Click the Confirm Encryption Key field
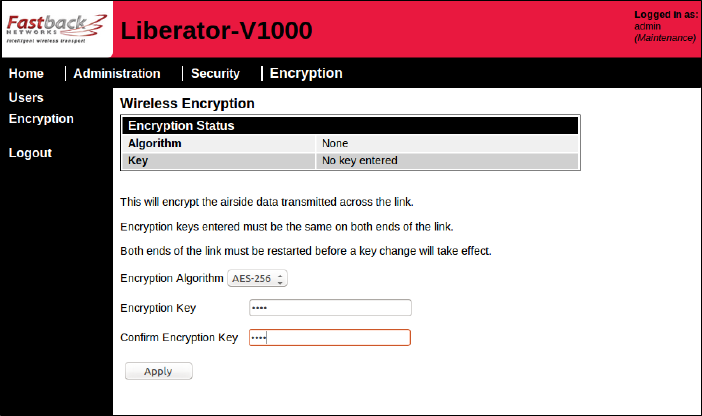The width and height of the screenshot is (702, 416). [330, 338]
